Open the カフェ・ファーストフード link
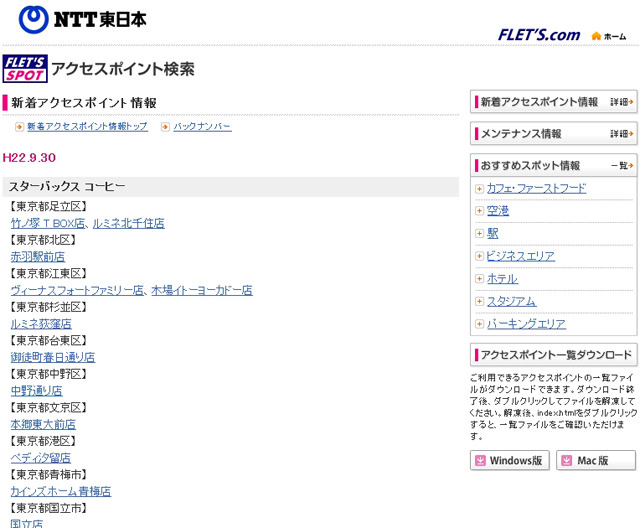 [536, 189]
